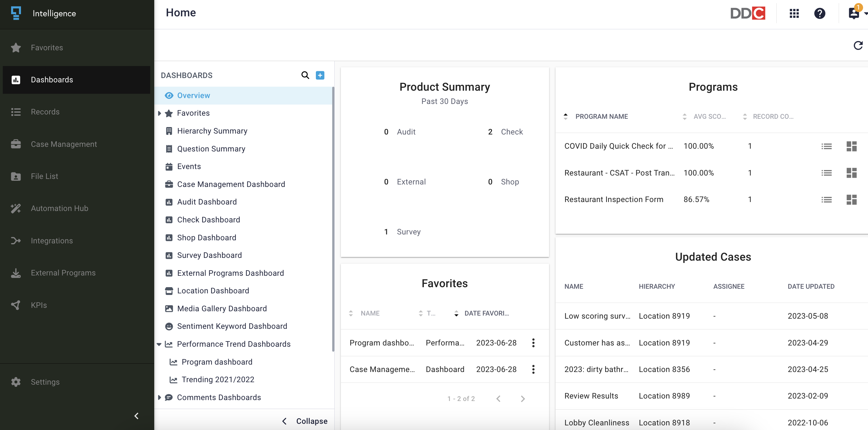Open the notifications user icon with badge
Viewport: 868px width, 430px height.
854,14
